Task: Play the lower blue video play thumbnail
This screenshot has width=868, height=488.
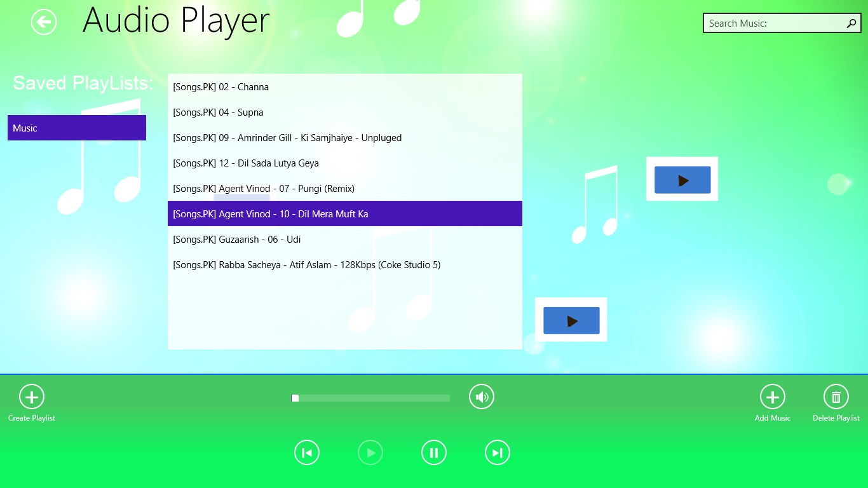Action: pos(571,320)
